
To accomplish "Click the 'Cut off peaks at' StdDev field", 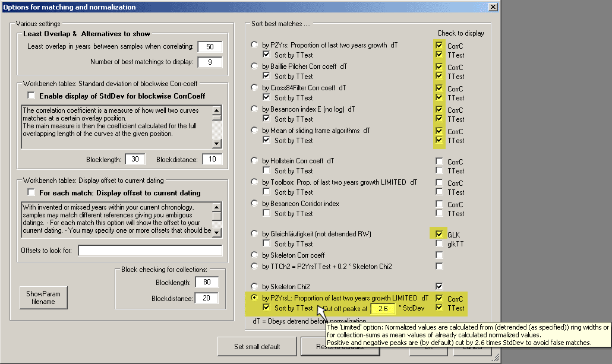I will point(383,309).
